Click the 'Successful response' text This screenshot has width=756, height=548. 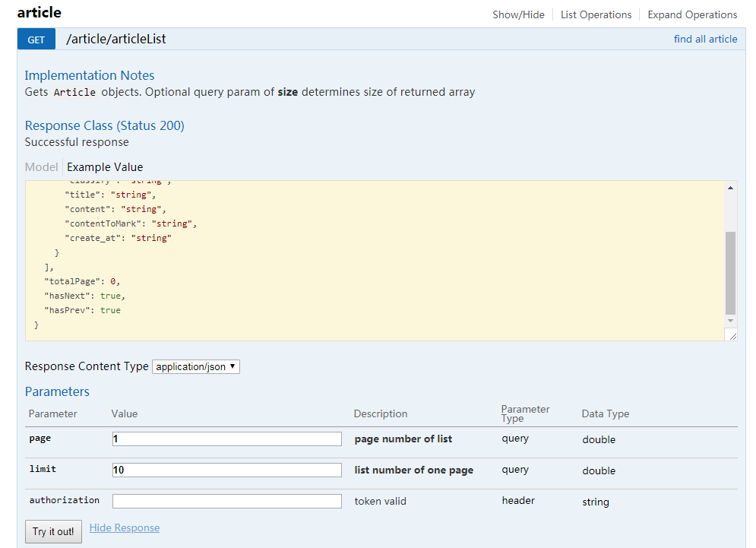[77, 142]
